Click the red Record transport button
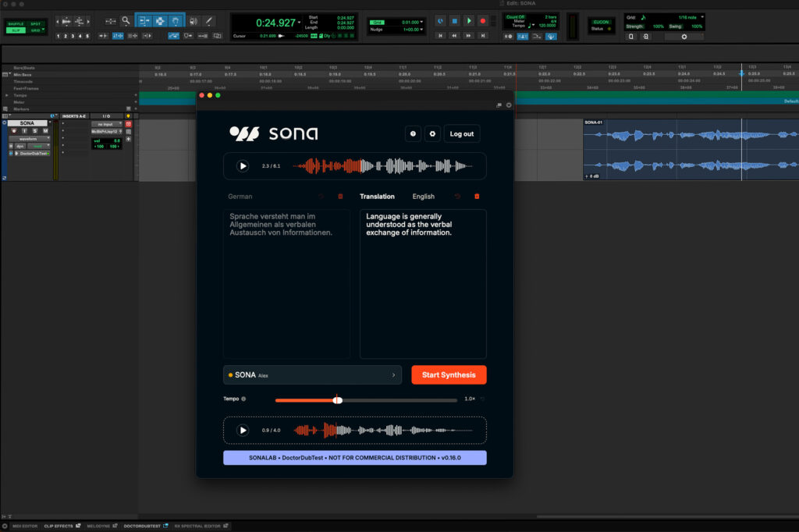The height and width of the screenshot is (532, 799). [x=482, y=21]
